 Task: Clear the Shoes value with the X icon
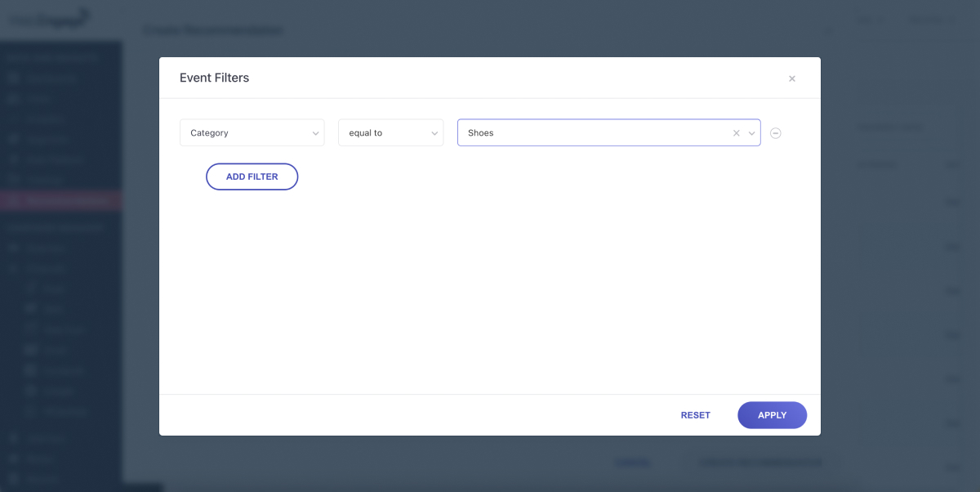736,133
